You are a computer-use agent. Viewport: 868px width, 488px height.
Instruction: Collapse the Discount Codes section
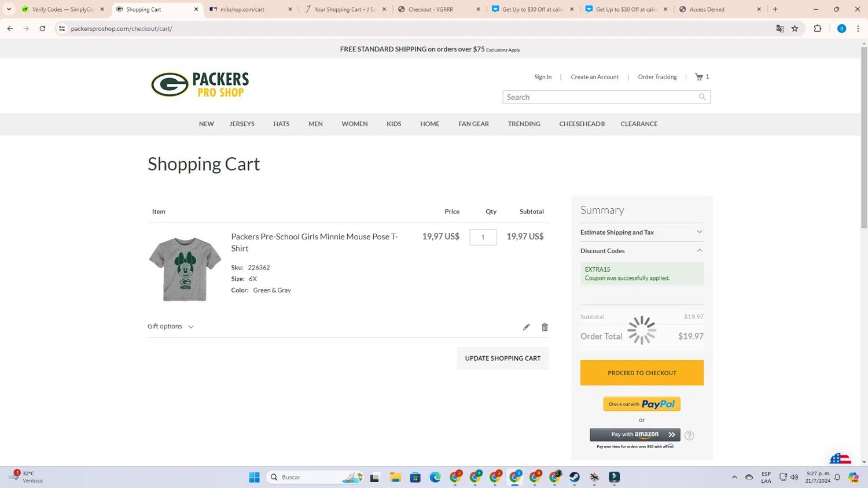(x=642, y=251)
